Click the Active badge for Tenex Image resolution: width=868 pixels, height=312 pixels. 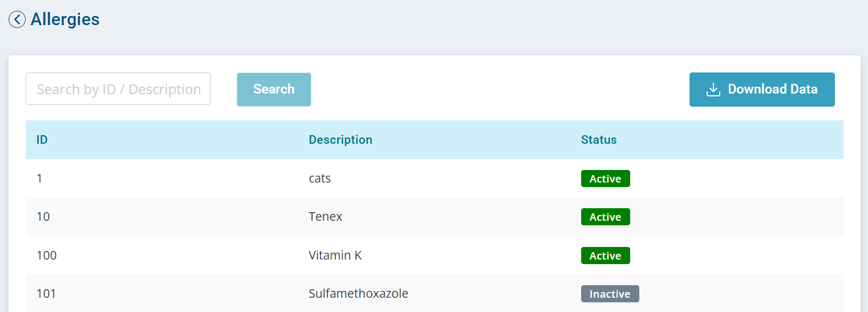[606, 217]
